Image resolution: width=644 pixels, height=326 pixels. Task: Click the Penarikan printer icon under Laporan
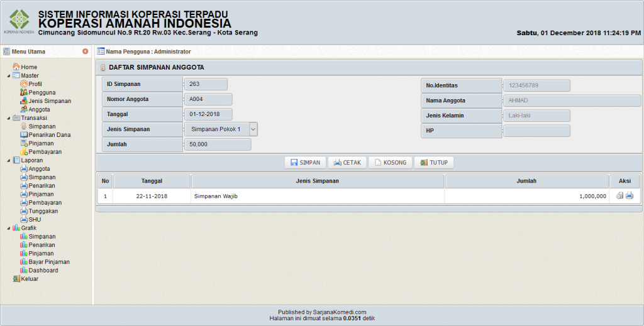coord(24,185)
